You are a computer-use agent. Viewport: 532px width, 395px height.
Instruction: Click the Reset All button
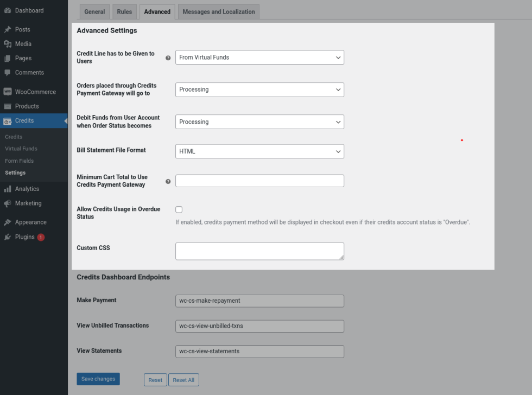pos(183,380)
